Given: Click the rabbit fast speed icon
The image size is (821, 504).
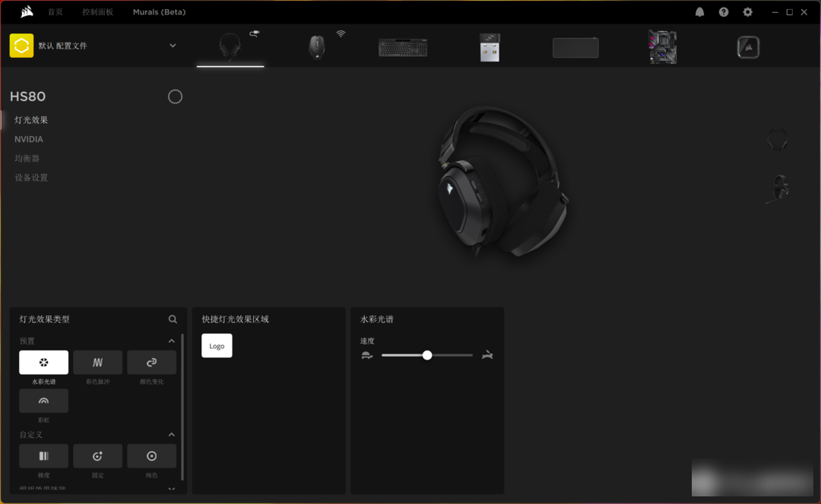Looking at the screenshot, I should pos(487,355).
